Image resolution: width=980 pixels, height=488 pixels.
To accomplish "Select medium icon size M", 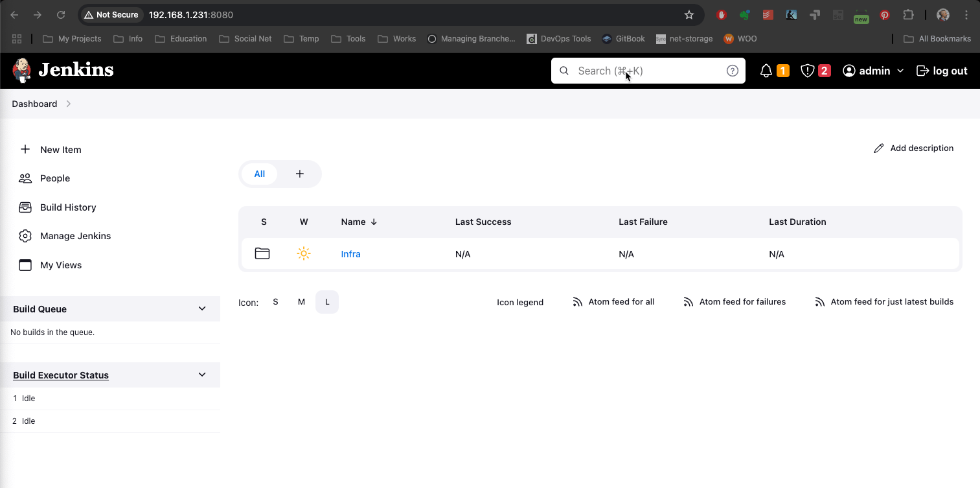I will point(301,302).
